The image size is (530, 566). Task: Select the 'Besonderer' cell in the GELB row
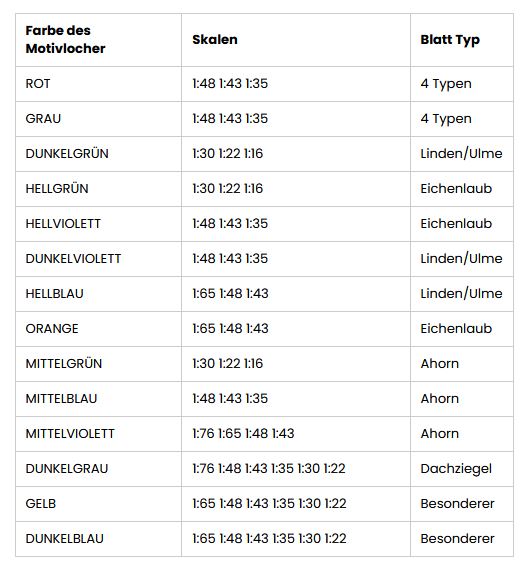coord(457,504)
